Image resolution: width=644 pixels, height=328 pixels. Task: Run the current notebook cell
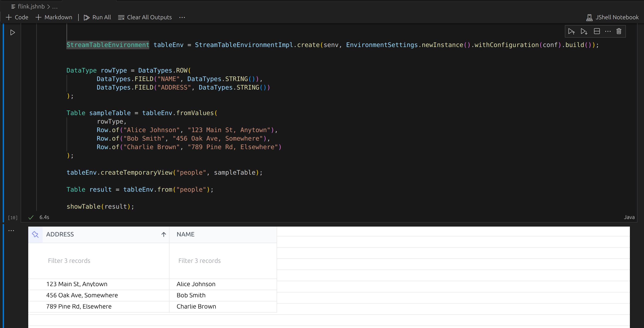click(13, 33)
